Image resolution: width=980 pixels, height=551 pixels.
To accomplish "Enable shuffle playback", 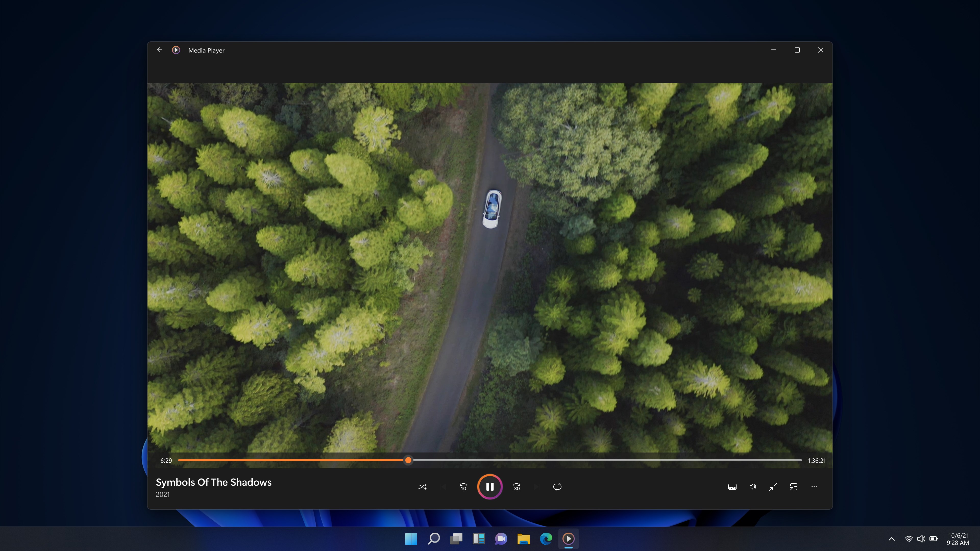I will (x=422, y=487).
